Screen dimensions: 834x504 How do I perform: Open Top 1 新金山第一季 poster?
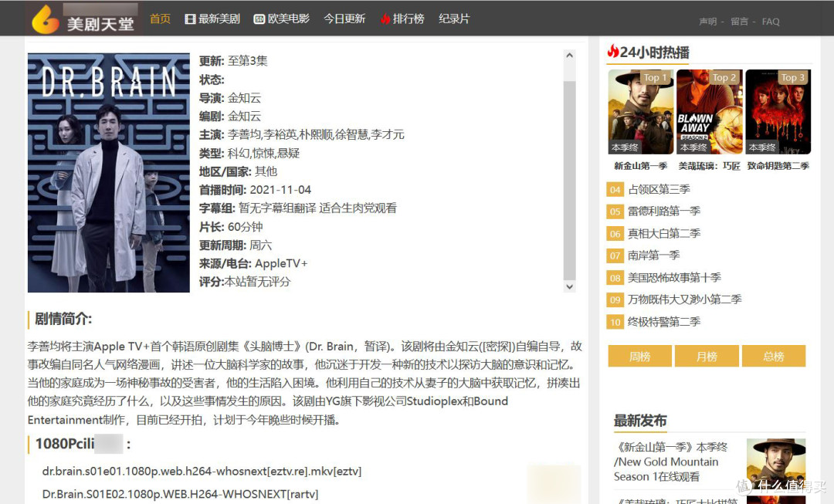pos(641,112)
